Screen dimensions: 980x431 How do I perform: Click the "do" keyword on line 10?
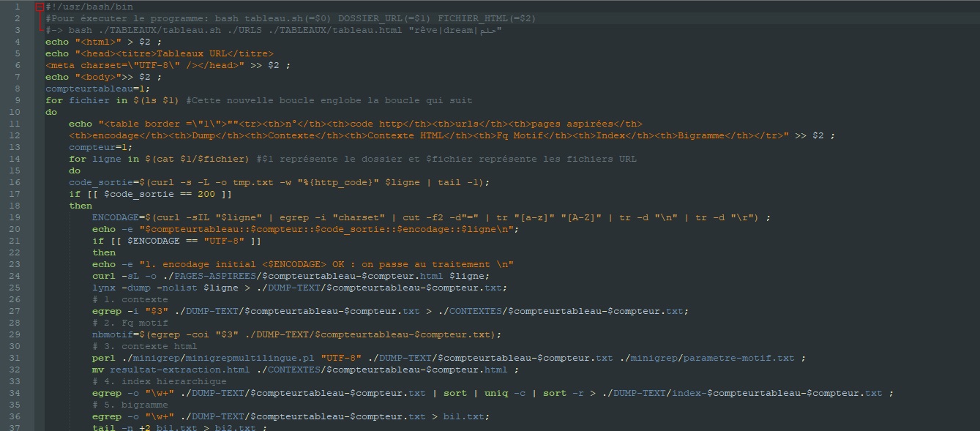point(51,112)
